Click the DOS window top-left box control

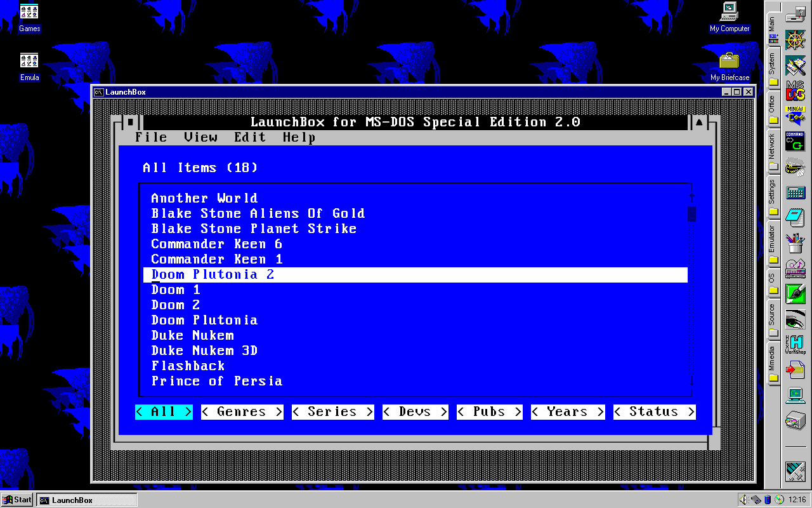131,122
